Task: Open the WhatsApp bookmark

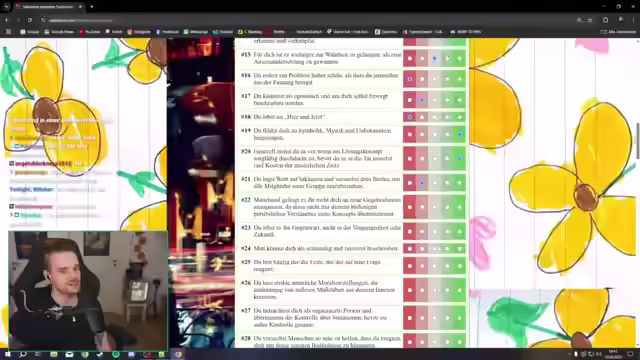Action: pos(196,31)
